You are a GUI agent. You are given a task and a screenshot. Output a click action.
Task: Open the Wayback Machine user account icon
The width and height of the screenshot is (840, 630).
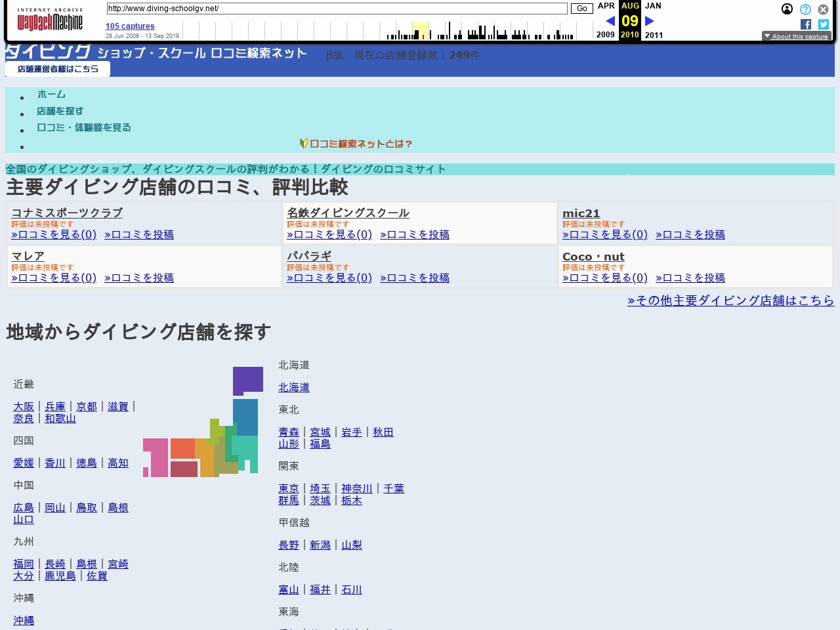[787, 9]
